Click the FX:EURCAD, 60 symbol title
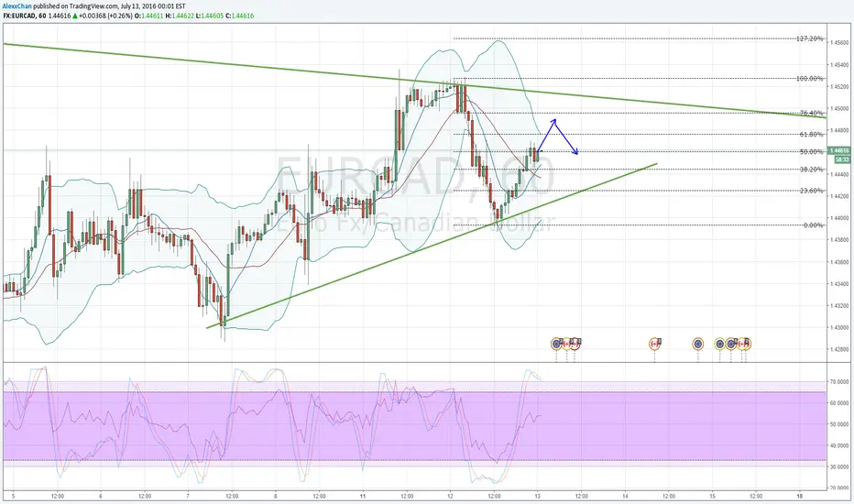Screen dimensions: 854x504 point(24,16)
